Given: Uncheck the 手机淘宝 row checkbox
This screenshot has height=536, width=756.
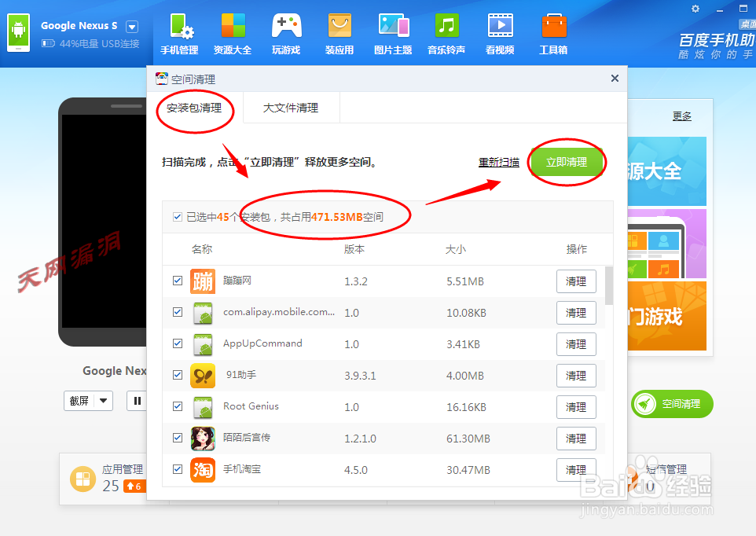Looking at the screenshot, I should [178, 469].
